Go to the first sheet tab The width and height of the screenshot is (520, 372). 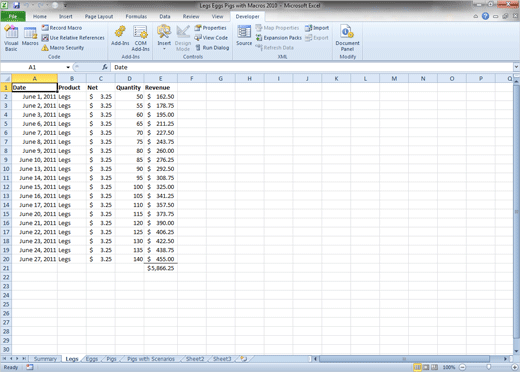tap(5, 359)
